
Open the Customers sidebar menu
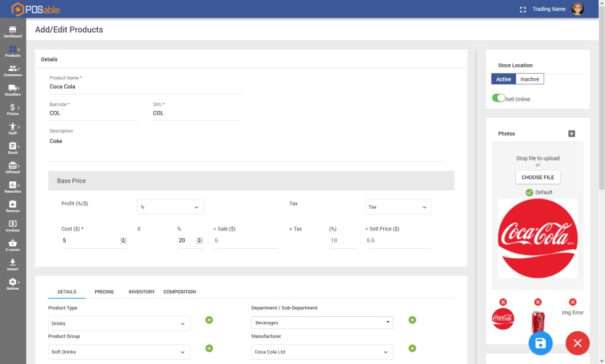[13, 71]
